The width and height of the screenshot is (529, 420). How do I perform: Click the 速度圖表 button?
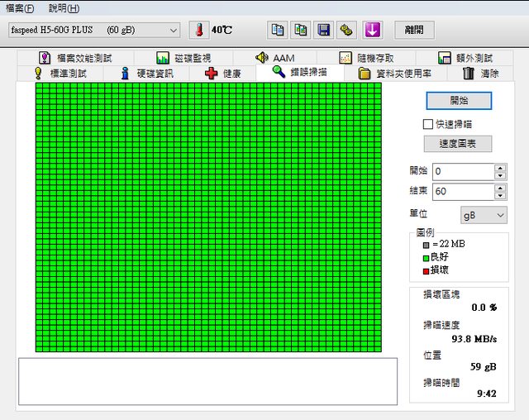click(x=458, y=143)
